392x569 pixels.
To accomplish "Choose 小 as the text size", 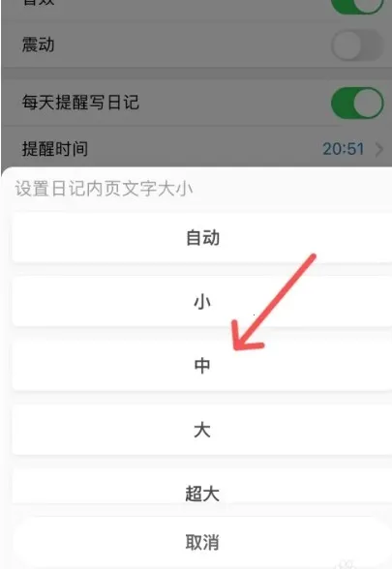I will tap(202, 301).
